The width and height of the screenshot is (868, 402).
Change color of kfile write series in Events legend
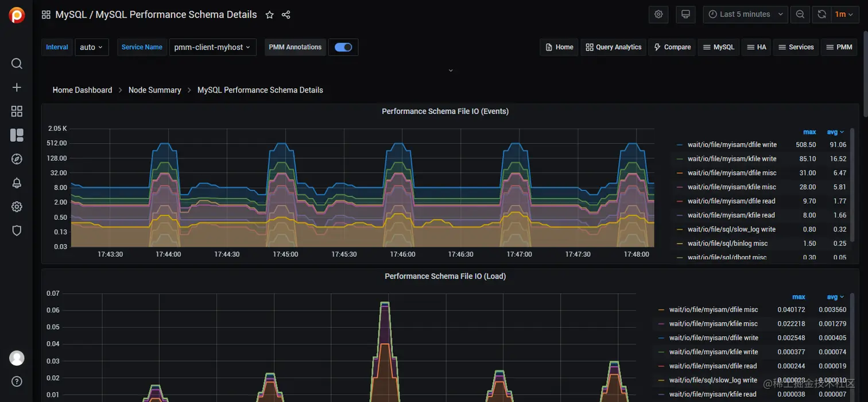point(680,159)
